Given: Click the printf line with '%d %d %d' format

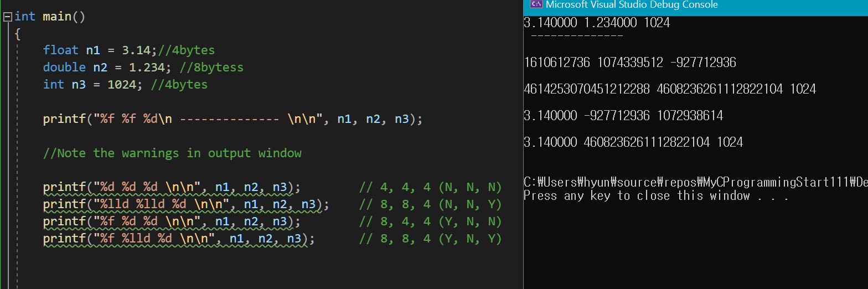Looking at the screenshot, I should (172, 187).
